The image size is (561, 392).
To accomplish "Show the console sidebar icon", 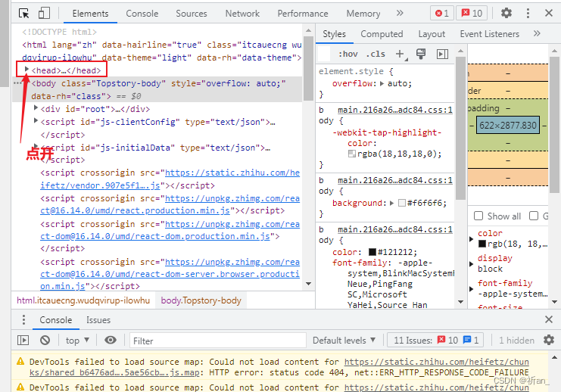I will click(23, 340).
